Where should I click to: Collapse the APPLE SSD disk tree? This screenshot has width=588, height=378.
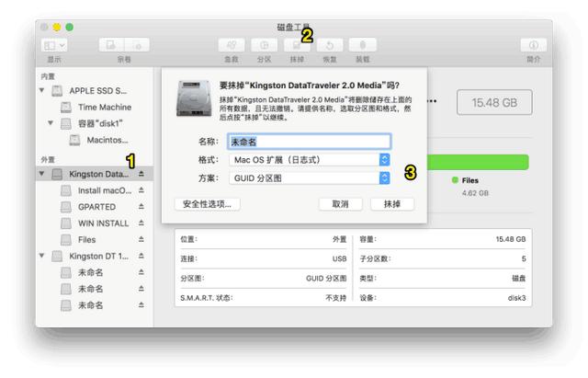42,90
